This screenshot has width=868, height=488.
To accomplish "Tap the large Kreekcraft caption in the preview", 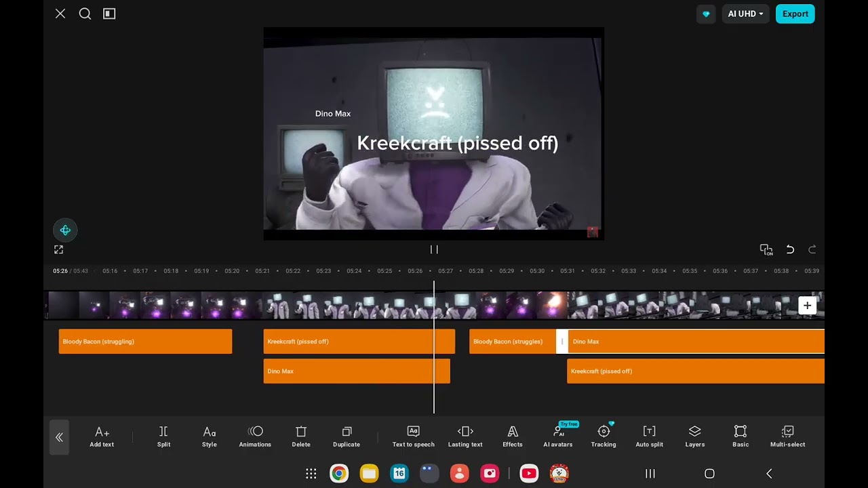I will pyautogui.click(x=458, y=143).
